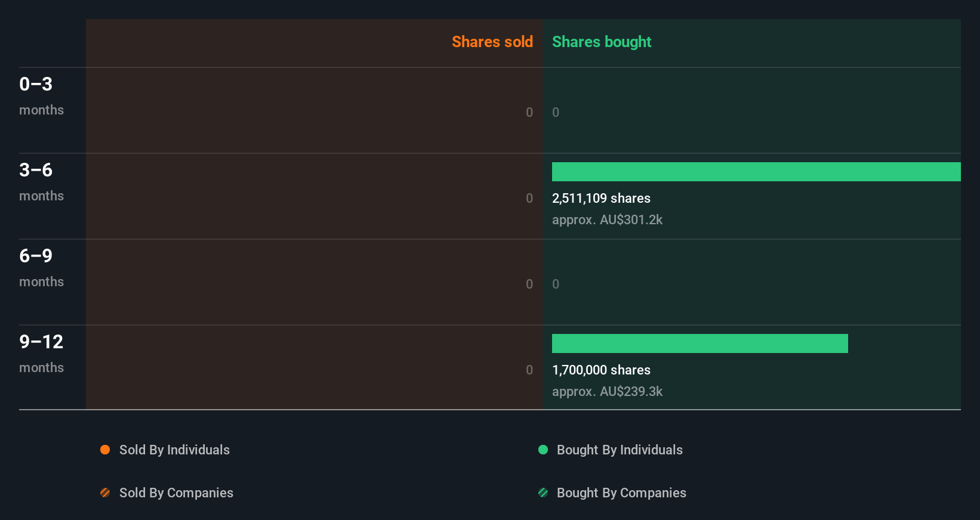This screenshot has width=980, height=520.
Task: Click the green Bought By Individuals legend dot
Action: pyautogui.click(x=543, y=450)
